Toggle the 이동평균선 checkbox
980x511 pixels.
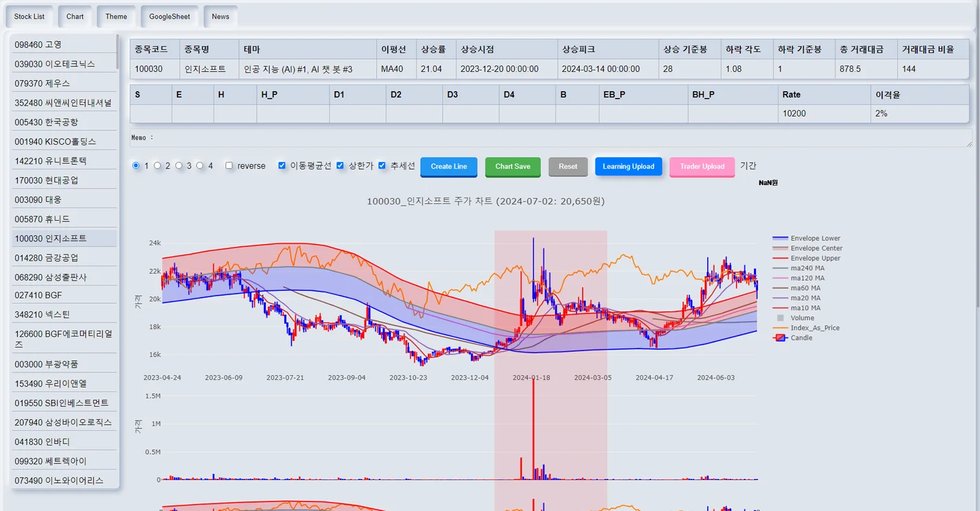click(282, 165)
